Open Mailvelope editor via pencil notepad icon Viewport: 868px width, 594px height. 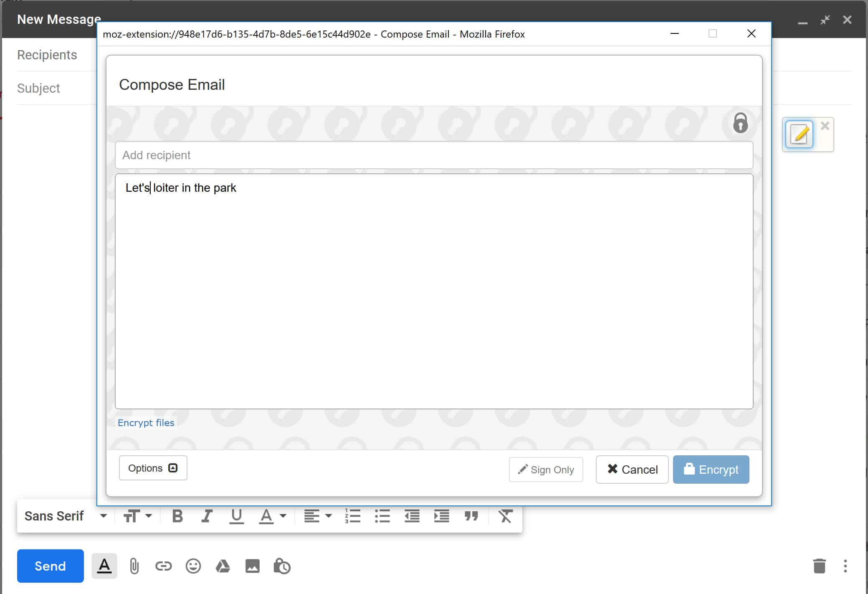[x=799, y=135]
